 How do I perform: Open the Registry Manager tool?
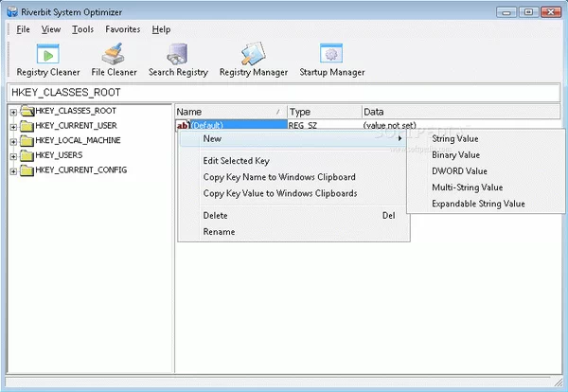(x=253, y=61)
